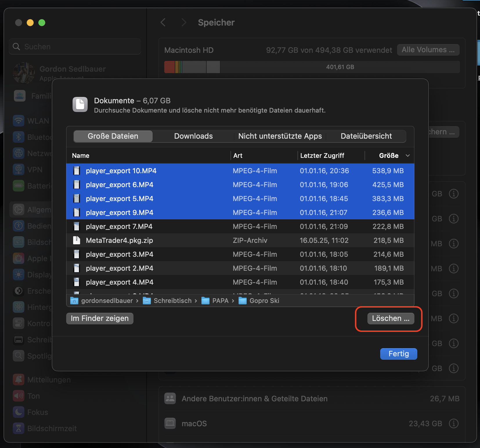Click the Name column header to sort
The width and height of the screenshot is (480, 448).
tap(81, 156)
